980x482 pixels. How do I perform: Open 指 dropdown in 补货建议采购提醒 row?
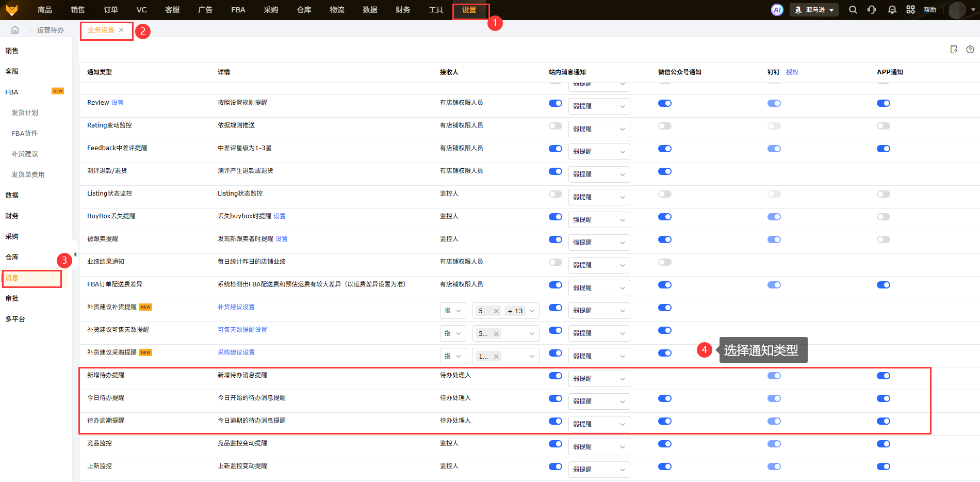pos(453,356)
